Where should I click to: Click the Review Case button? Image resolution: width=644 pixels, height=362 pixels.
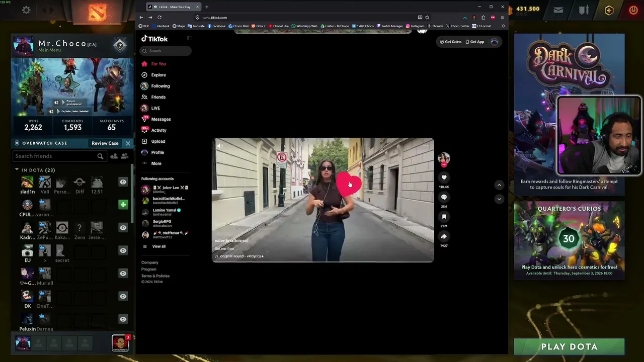pyautogui.click(x=105, y=143)
